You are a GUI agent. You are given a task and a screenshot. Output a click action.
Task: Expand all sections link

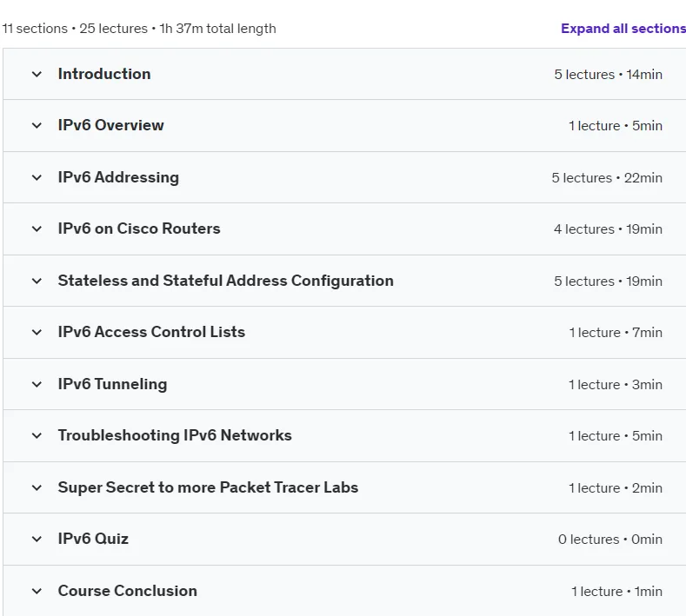[623, 29]
